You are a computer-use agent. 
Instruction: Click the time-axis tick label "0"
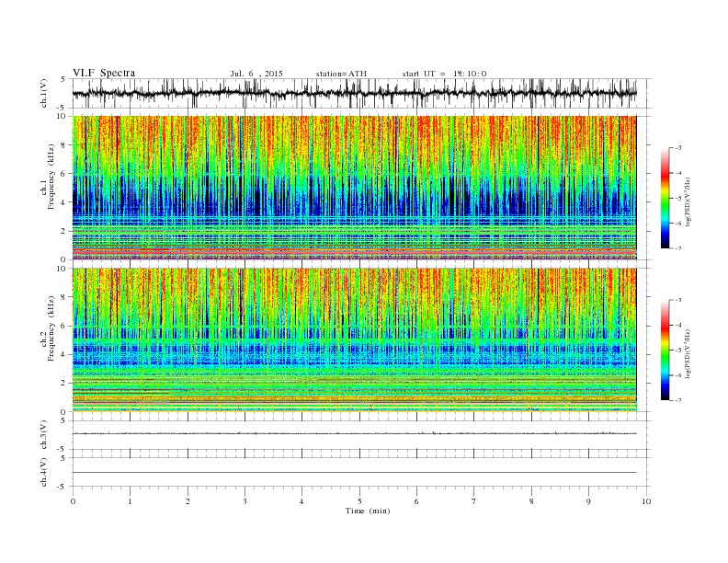click(73, 501)
